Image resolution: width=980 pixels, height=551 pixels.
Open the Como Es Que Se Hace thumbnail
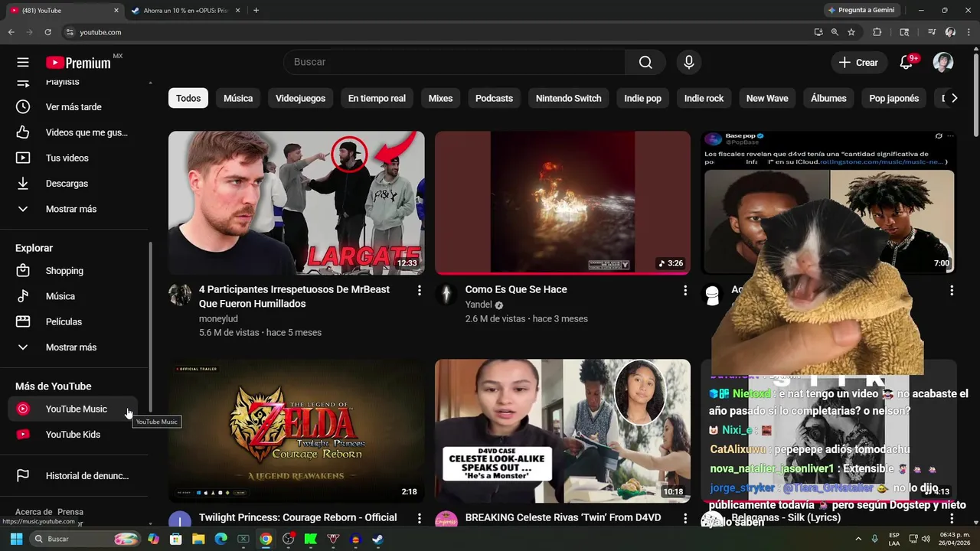point(563,203)
